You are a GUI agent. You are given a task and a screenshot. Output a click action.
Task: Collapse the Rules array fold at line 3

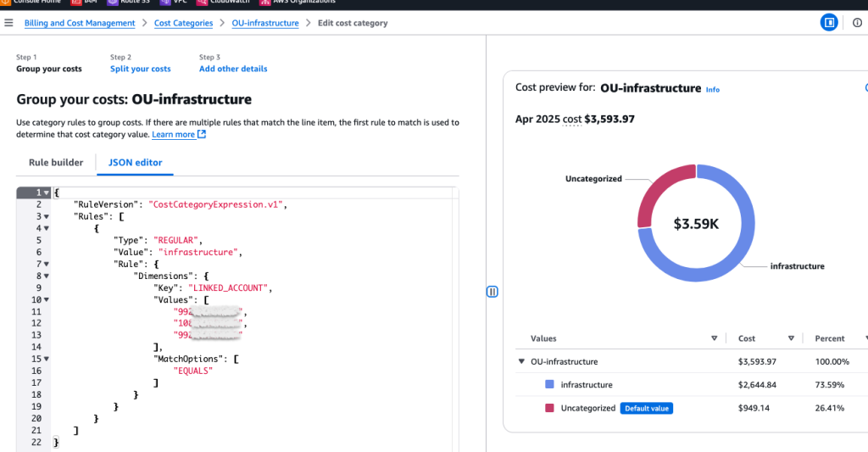click(47, 216)
